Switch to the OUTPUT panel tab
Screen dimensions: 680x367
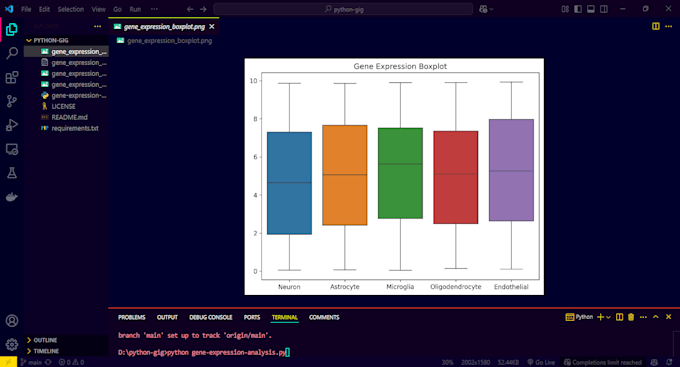(167, 318)
